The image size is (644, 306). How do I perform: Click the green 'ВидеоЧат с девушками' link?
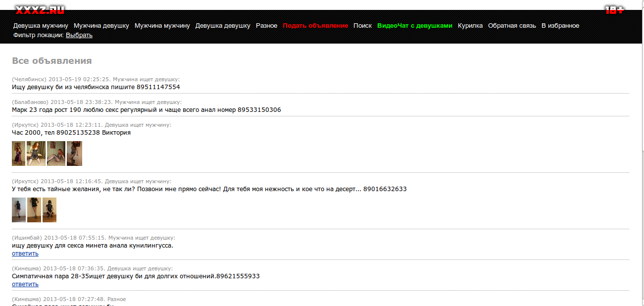(x=414, y=26)
